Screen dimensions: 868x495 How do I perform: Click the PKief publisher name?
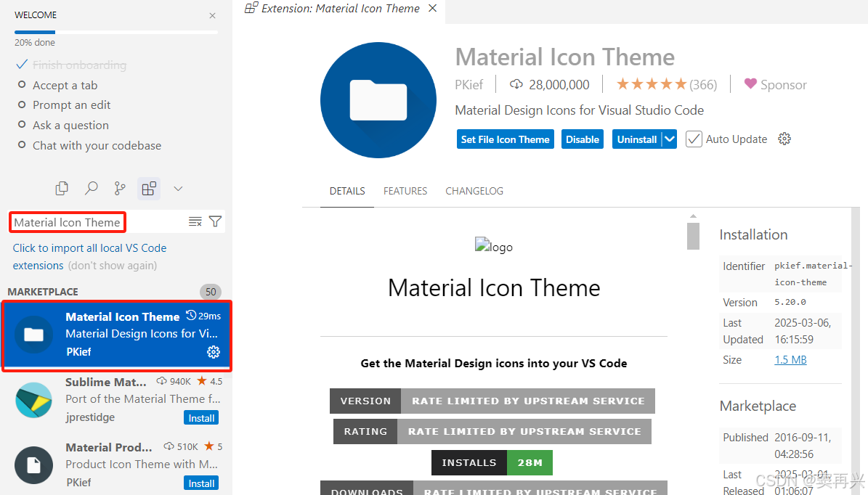pyautogui.click(x=469, y=85)
